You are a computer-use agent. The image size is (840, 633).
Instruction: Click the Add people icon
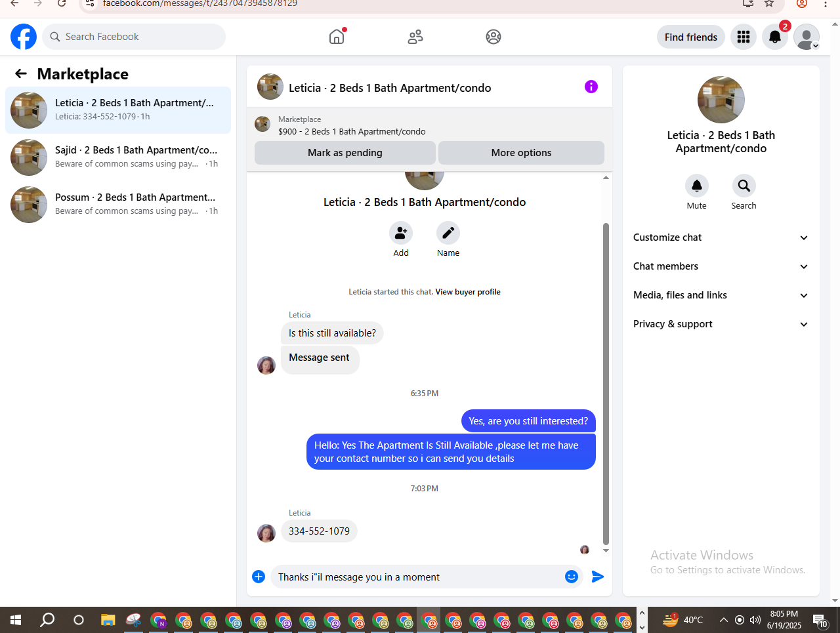[x=401, y=233]
